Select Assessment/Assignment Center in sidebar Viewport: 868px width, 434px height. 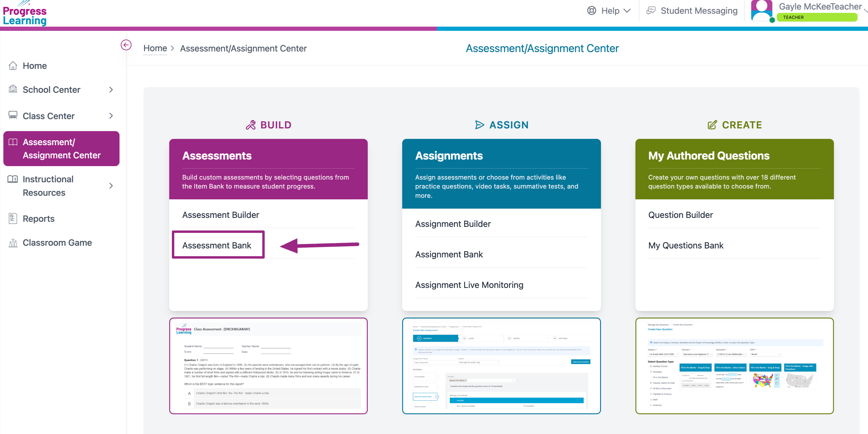61,148
